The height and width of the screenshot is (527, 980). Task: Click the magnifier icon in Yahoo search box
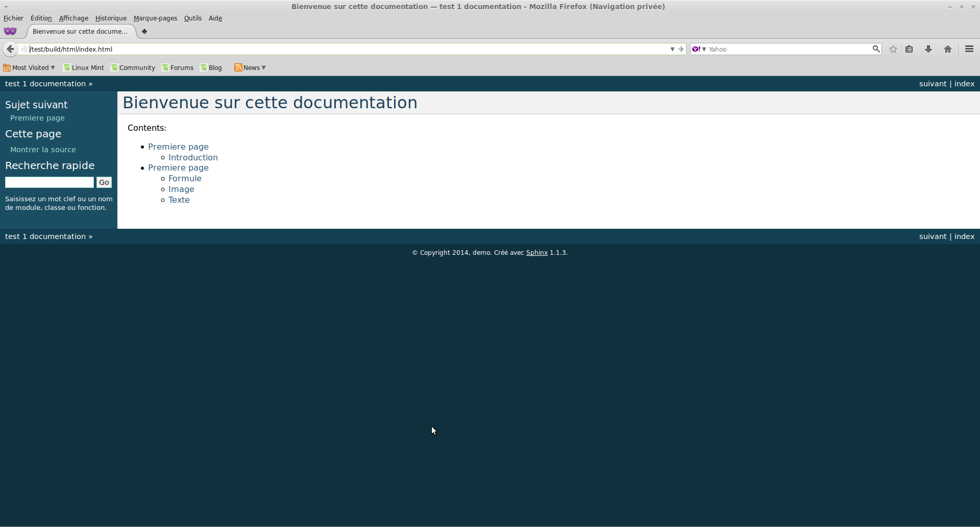coord(876,49)
